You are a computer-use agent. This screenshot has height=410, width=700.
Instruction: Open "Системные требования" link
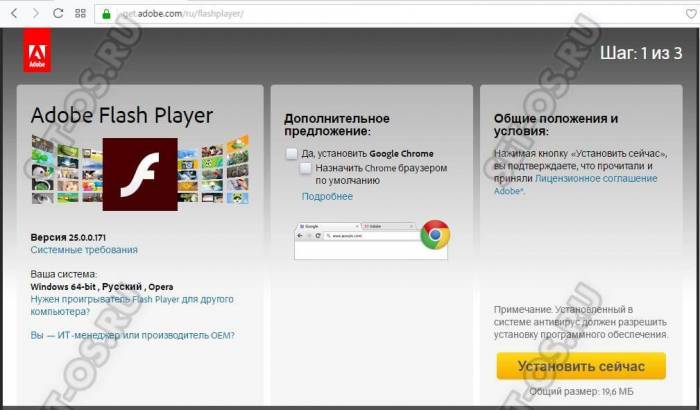tap(84, 250)
